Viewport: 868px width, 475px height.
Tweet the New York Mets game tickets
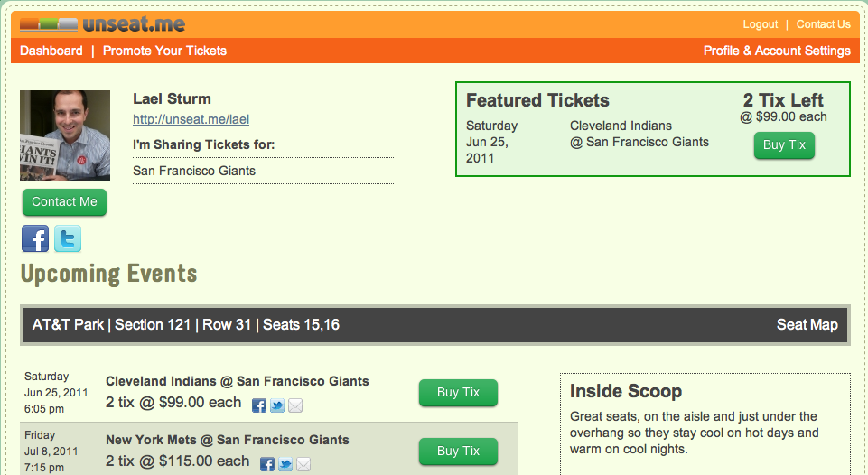click(x=285, y=464)
